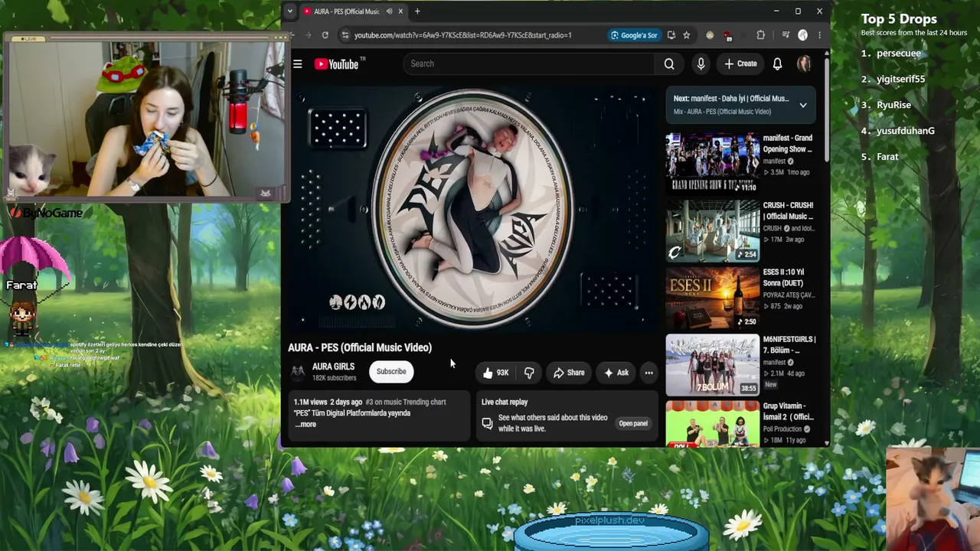Image resolution: width=980 pixels, height=551 pixels.
Task: Open the live chat replay panel
Action: tap(633, 423)
